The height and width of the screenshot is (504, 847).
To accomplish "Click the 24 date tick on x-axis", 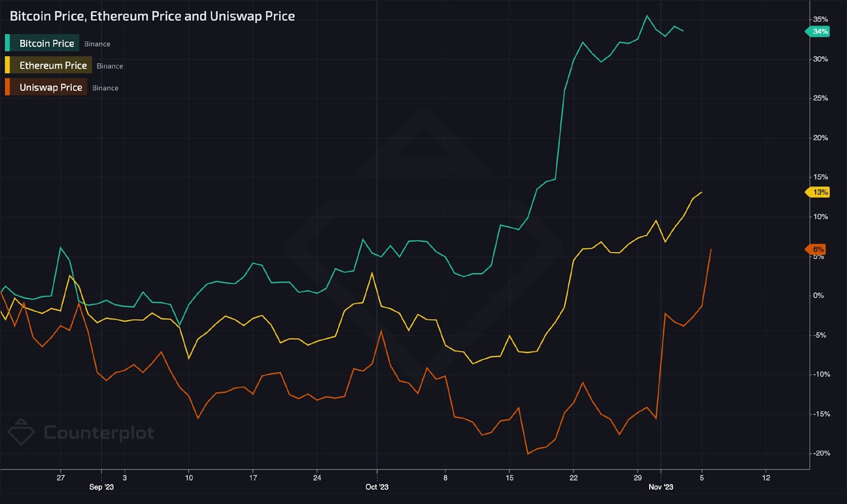I will coord(317,478).
